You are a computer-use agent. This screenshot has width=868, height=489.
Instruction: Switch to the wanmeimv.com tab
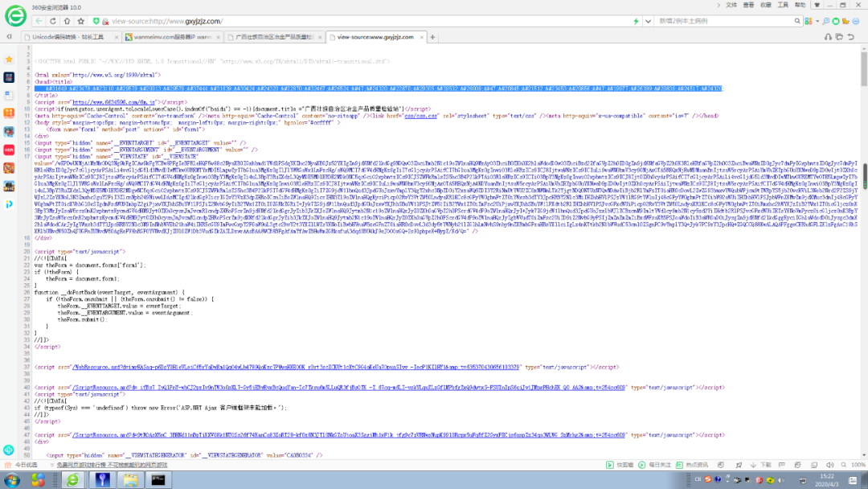tap(172, 37)
